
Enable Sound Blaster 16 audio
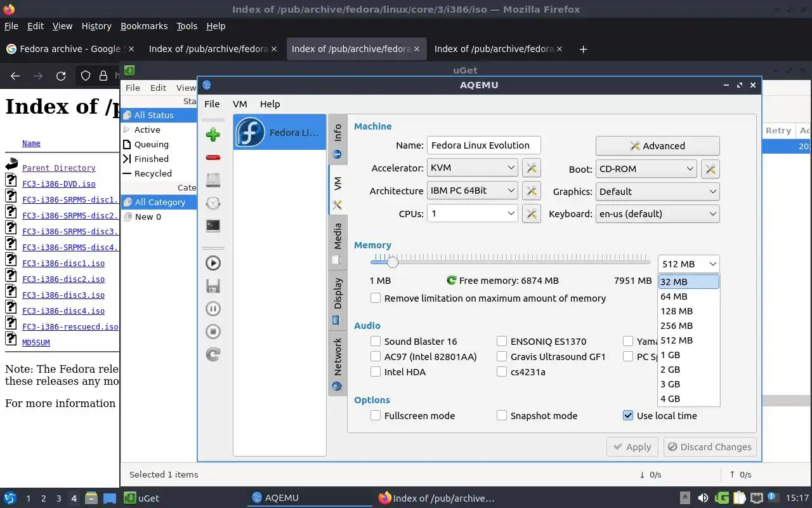pyautogui.click(x=376, y=341)
